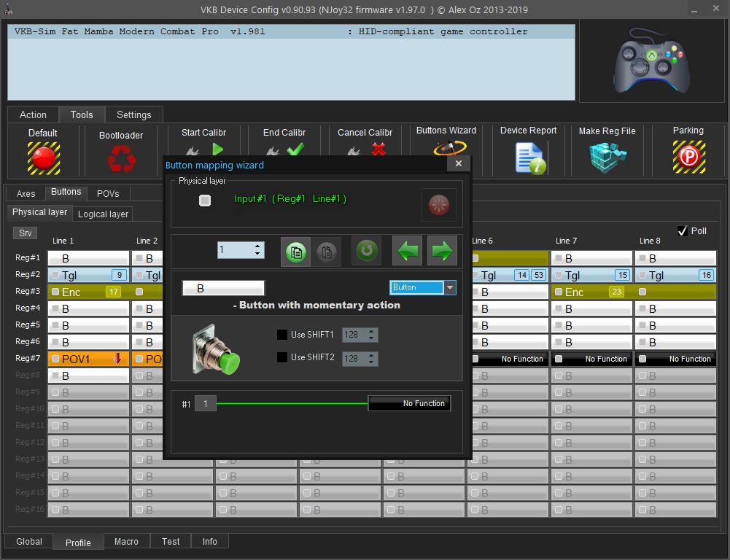The image size is (730, 560).
Task: Toggle No Function checkbox in Reg#7 Line 8
Action: point(642,359)
